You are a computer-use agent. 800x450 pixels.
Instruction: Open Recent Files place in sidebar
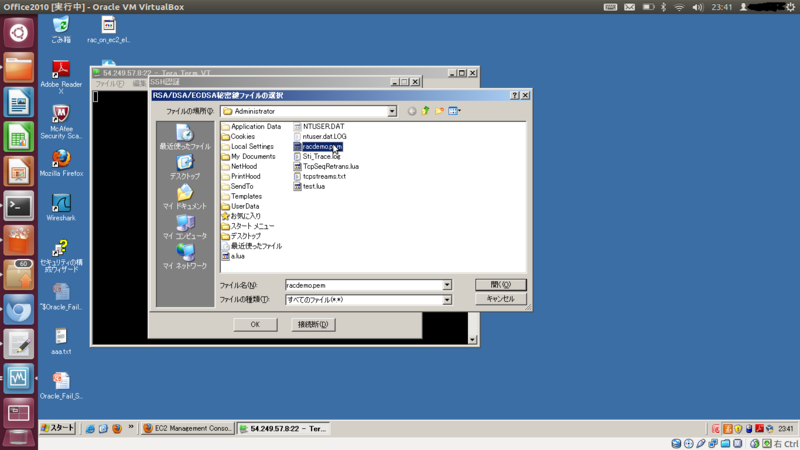pyautogui.click(x=185, y=137)
